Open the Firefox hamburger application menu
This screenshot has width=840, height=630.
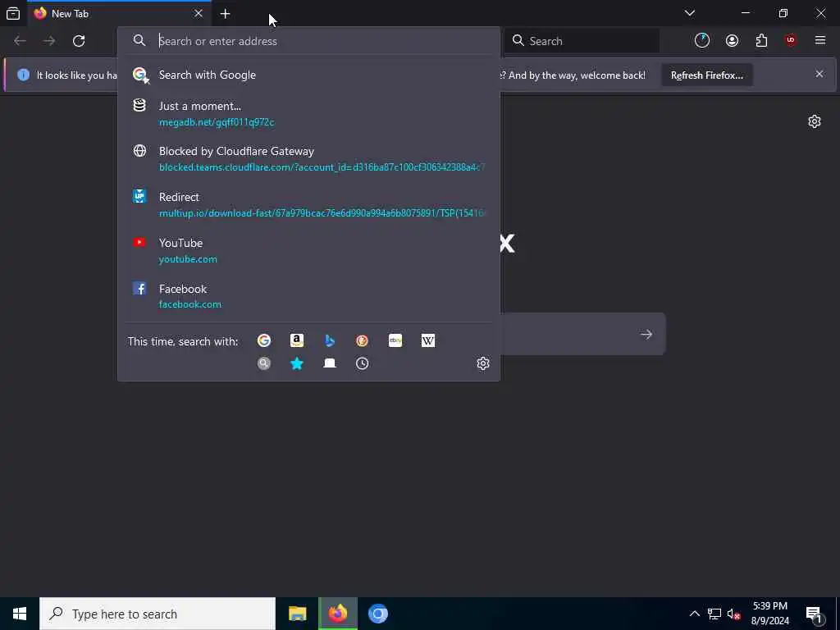coord(820,41)
